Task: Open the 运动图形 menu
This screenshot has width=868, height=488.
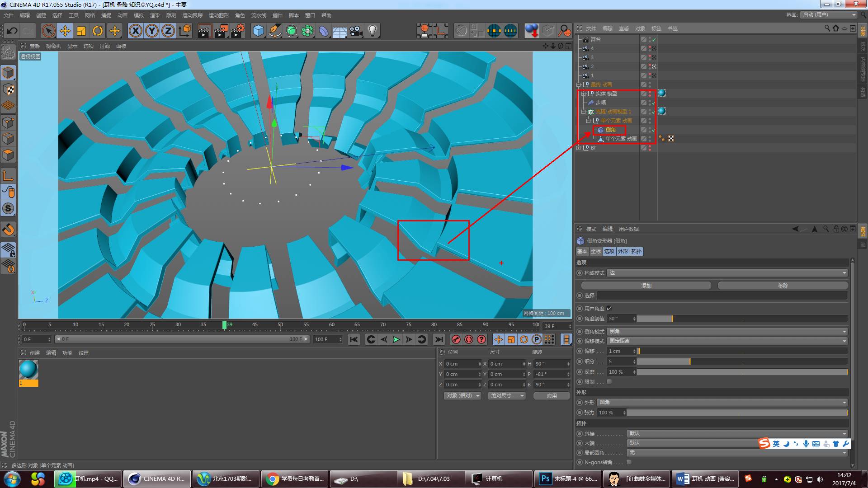Action: (x=218, y=15)
